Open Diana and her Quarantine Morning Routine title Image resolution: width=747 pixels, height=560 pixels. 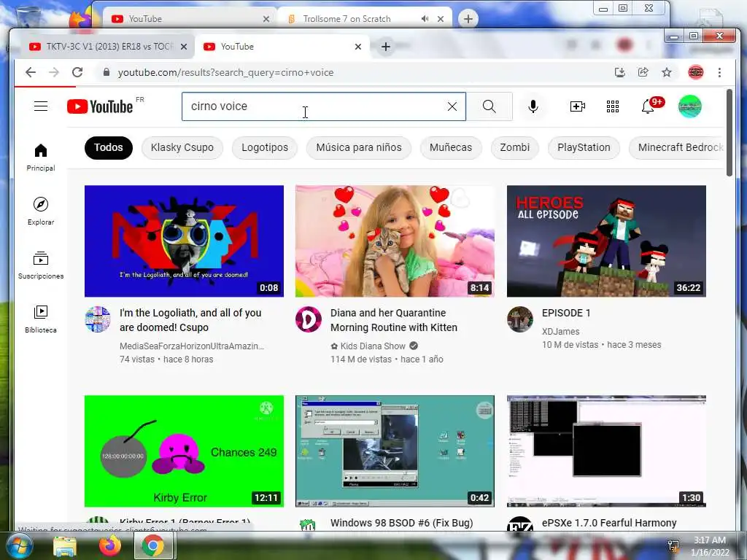pyautogui.click(x=394, y=320)
